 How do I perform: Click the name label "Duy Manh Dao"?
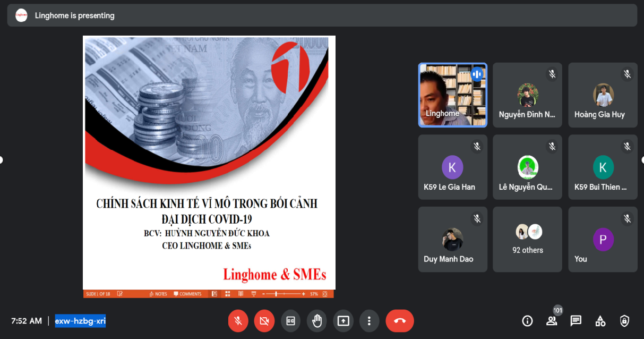coord(448,259)
